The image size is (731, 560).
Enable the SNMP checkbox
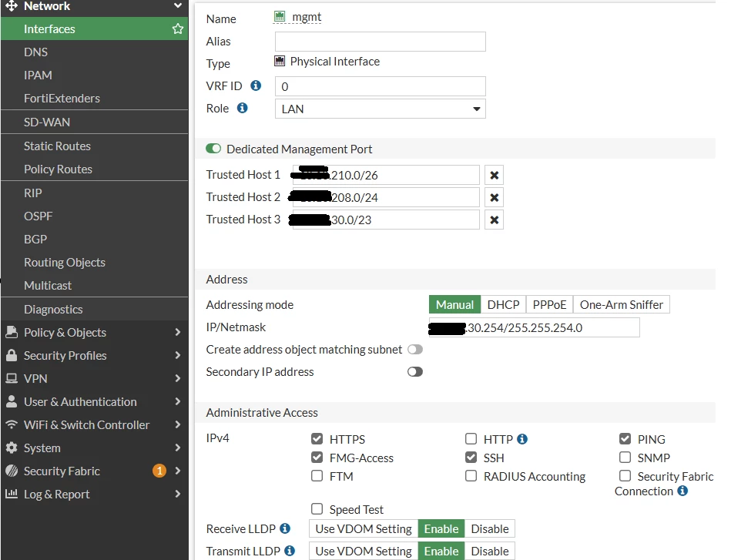tap(625, 458)
